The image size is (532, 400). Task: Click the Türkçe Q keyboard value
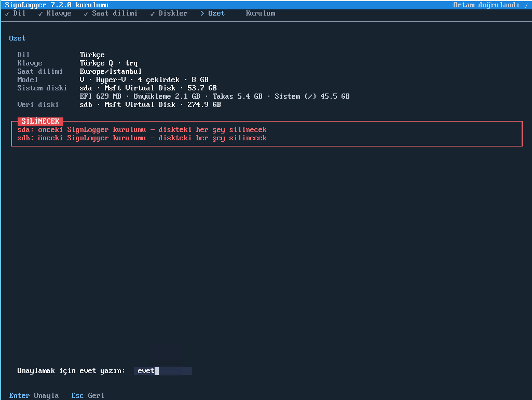click(x=109, y=63)
